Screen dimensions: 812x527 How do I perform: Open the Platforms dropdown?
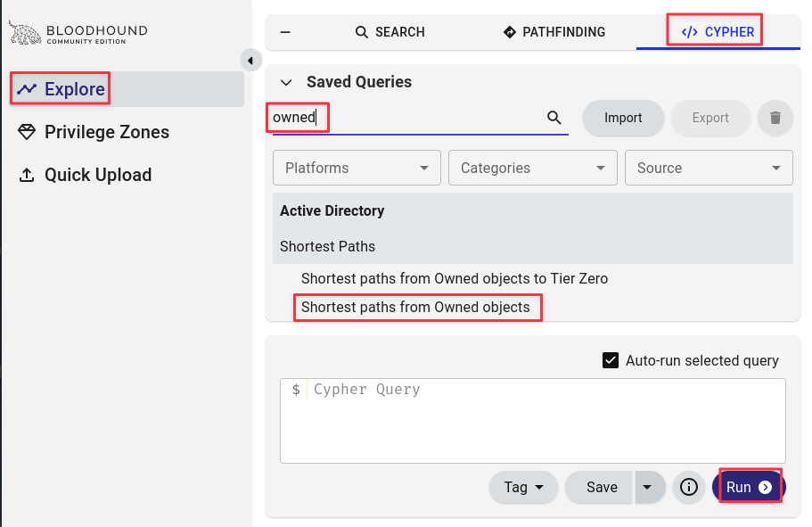coord(357,168)
